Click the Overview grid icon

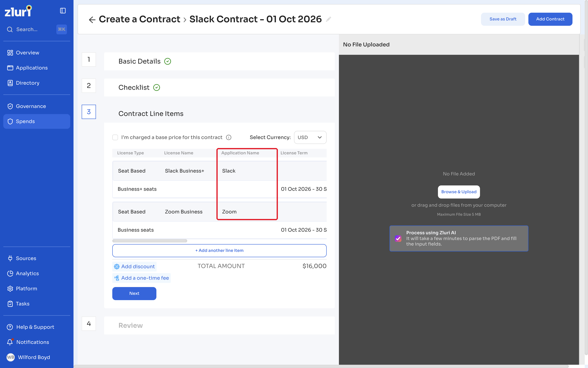[10, 53]
